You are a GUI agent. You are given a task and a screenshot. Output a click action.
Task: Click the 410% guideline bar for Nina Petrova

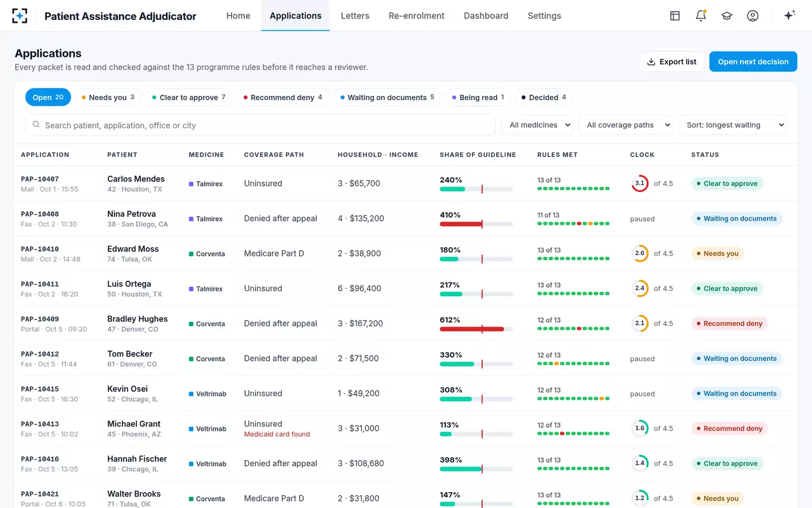click(x=476, y=224)
